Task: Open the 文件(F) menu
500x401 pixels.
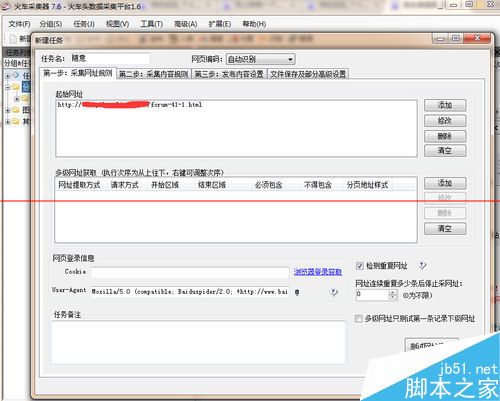Action: [19, 24]
